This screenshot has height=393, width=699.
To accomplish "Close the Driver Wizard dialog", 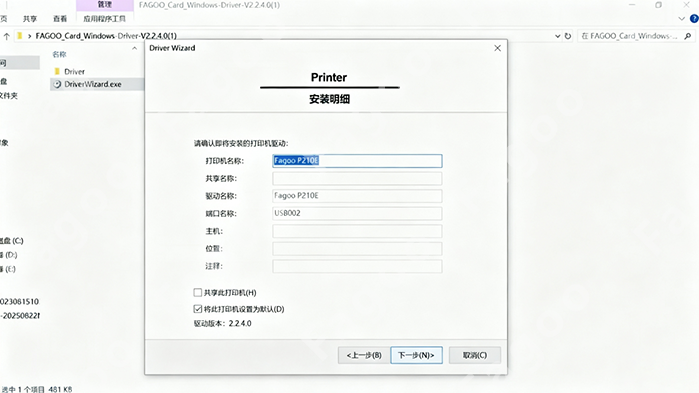I will tap(498, 48).
